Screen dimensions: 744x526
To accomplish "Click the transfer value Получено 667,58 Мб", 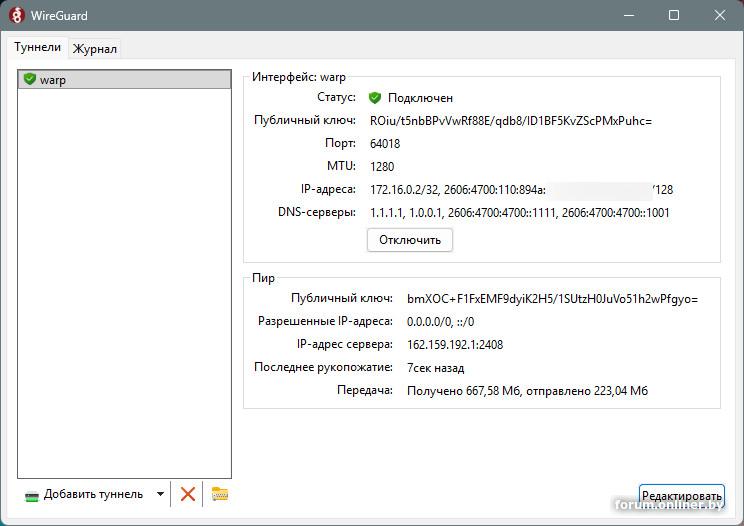I will click(x=527, y=391).
